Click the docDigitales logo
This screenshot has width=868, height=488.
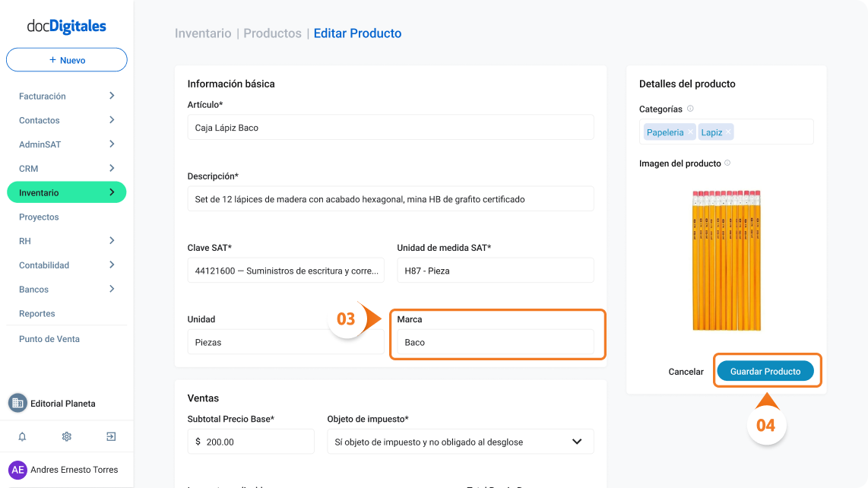66,26
